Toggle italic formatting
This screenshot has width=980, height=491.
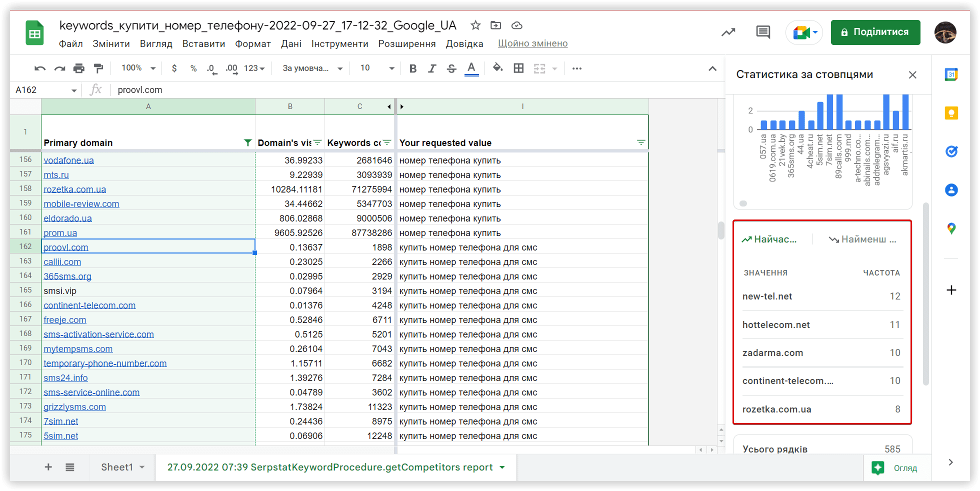click(432, 68)
